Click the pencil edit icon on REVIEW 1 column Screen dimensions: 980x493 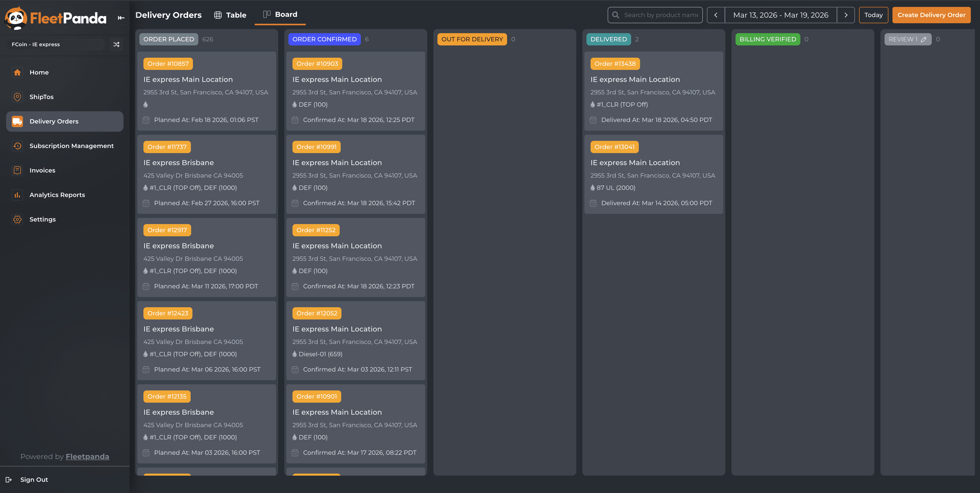click(924, 40)
